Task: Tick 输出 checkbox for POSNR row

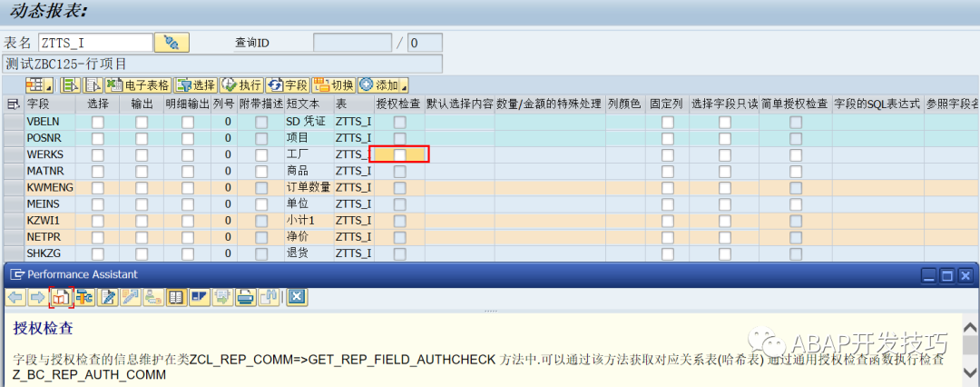Action: click(x=142, y=138)
